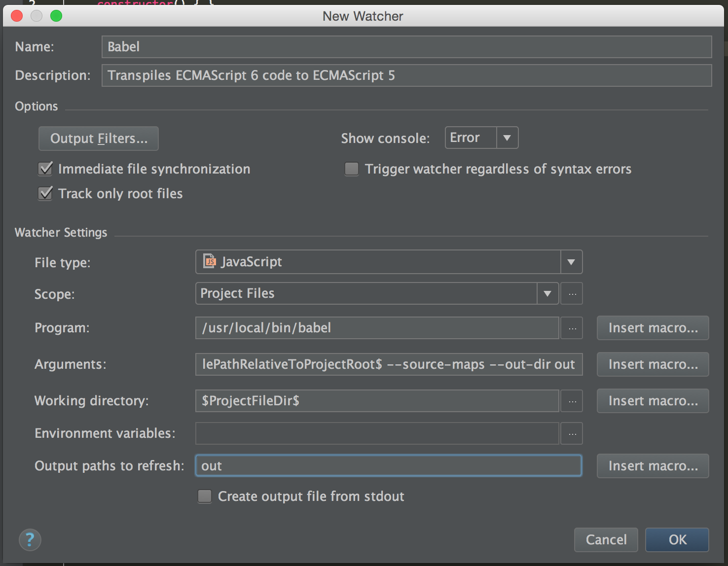The image size is (728, 566).
Task: Focus the Description text field
Action: point(407,75)
